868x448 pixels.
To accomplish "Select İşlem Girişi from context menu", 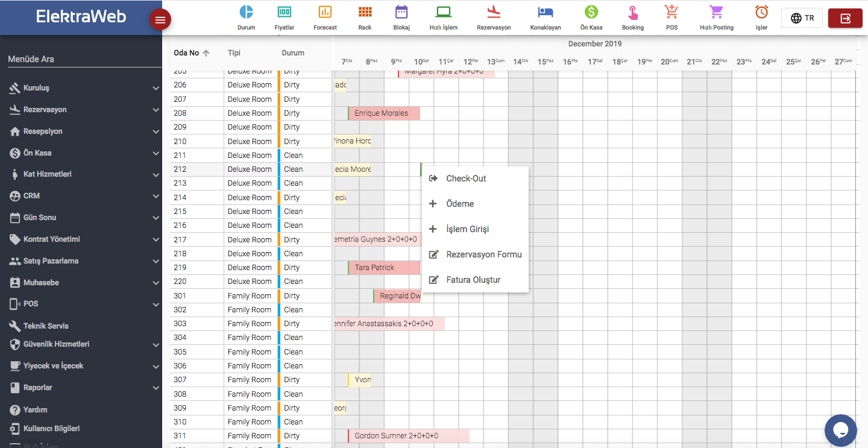I will pyautogui.click(x=475, y=229).
